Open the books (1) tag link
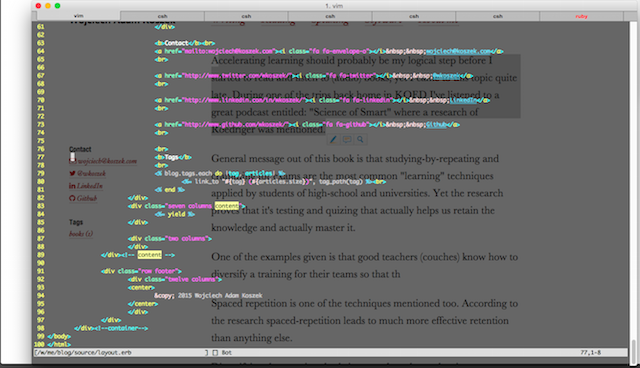Image resolution: width=640 pixels, height=368 pixels. pos(81,234)
